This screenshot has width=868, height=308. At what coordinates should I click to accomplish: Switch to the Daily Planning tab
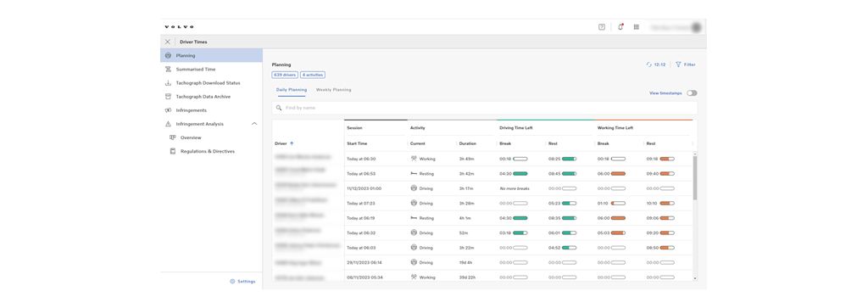[x=292, y=90]
